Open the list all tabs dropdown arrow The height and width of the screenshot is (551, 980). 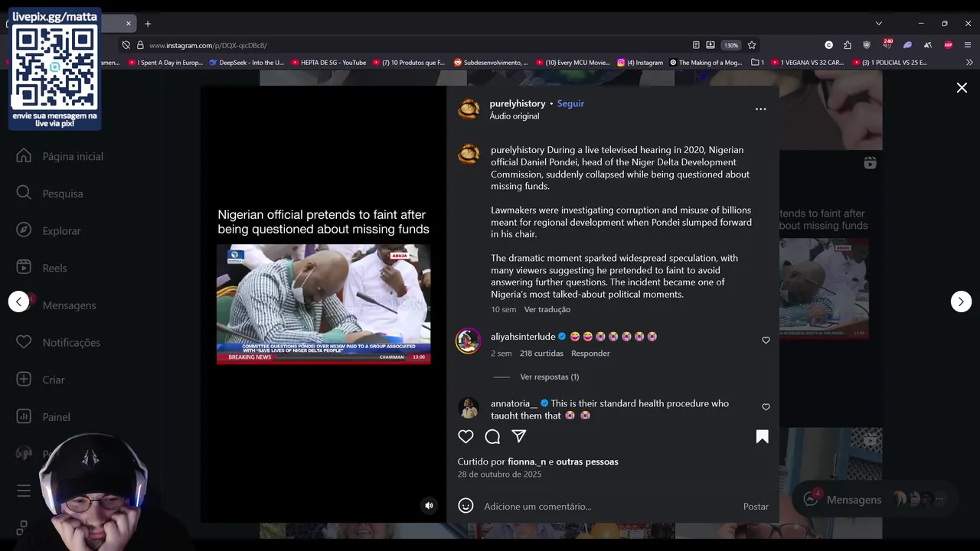click(879, 24)
